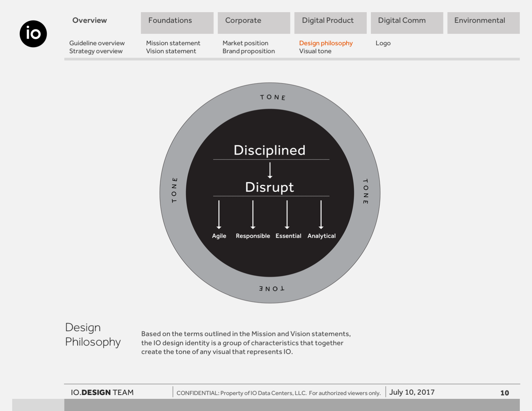Go to Mission statement
Viewport: 532px width, 411px height.
point(173,43)
